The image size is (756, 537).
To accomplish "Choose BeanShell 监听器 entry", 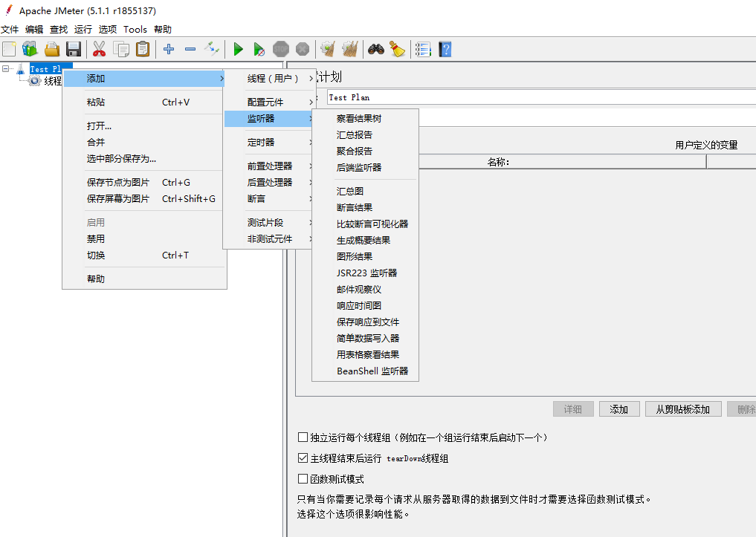I will click(x=365, y=371).
